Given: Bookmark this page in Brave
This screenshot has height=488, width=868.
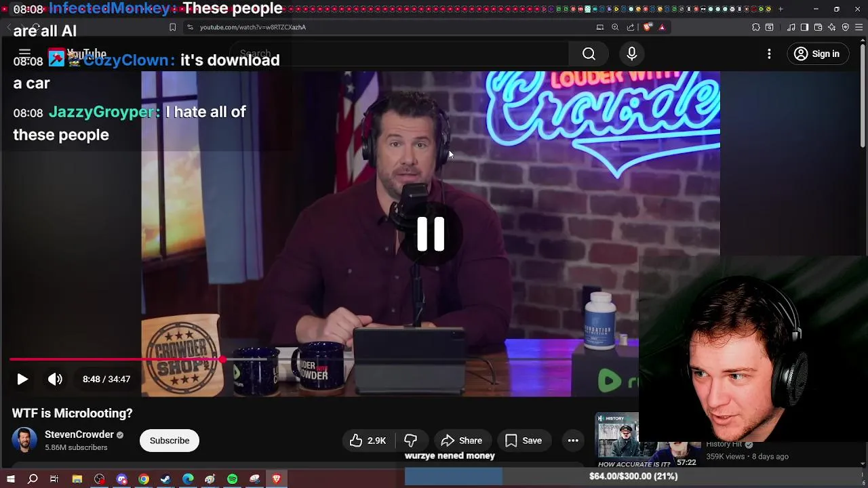Looking at the screenshot, I should (172, 27).
